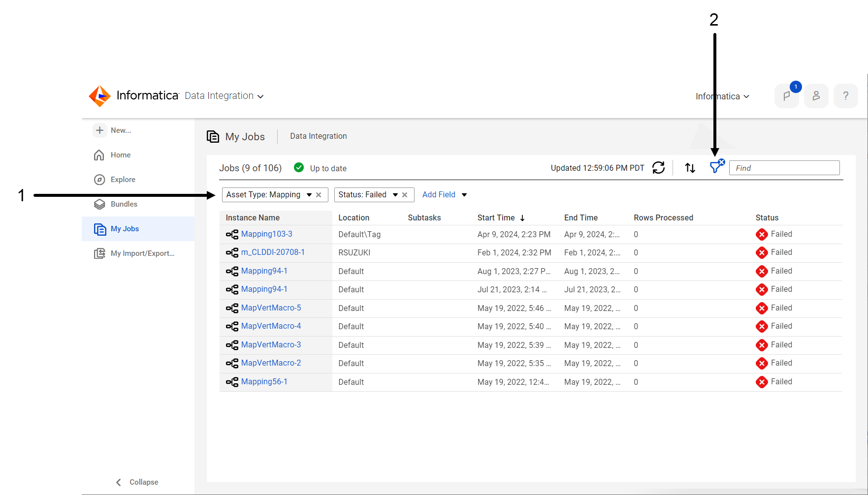Open Mapping56-1 job

(x=264, y=382)
